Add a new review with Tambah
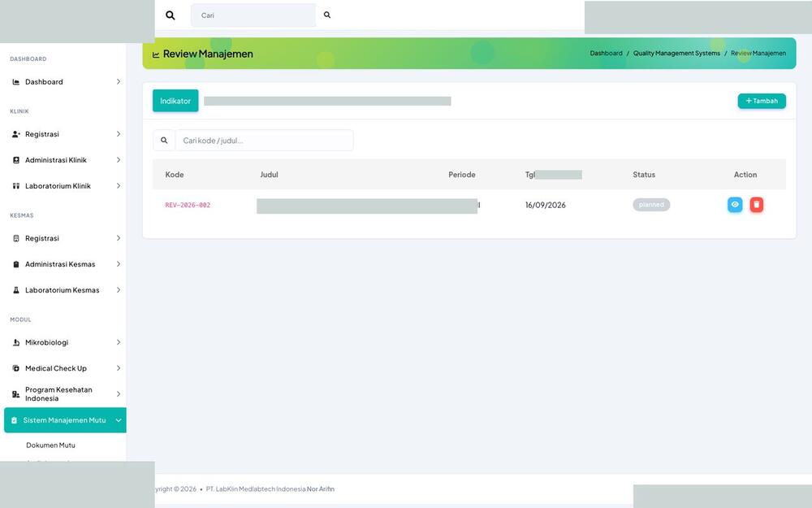The image size is (812, 508). pos(762,101)
